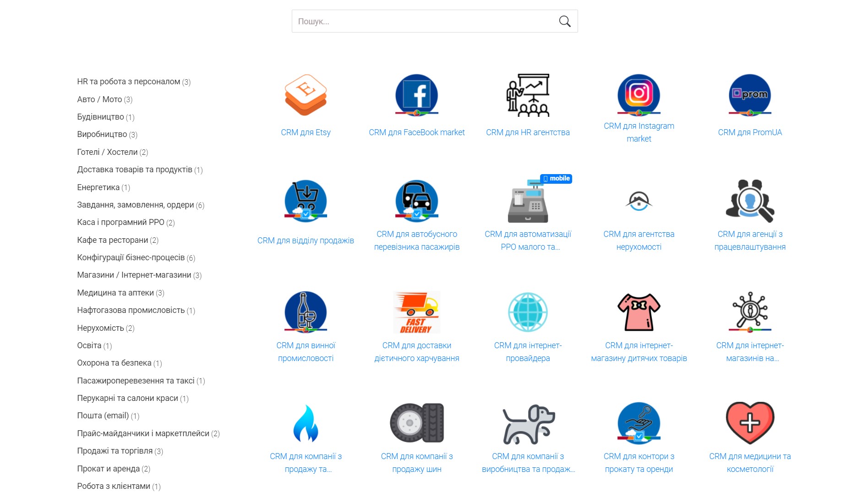Click the heart with cross medicine icon

[749, 423]
